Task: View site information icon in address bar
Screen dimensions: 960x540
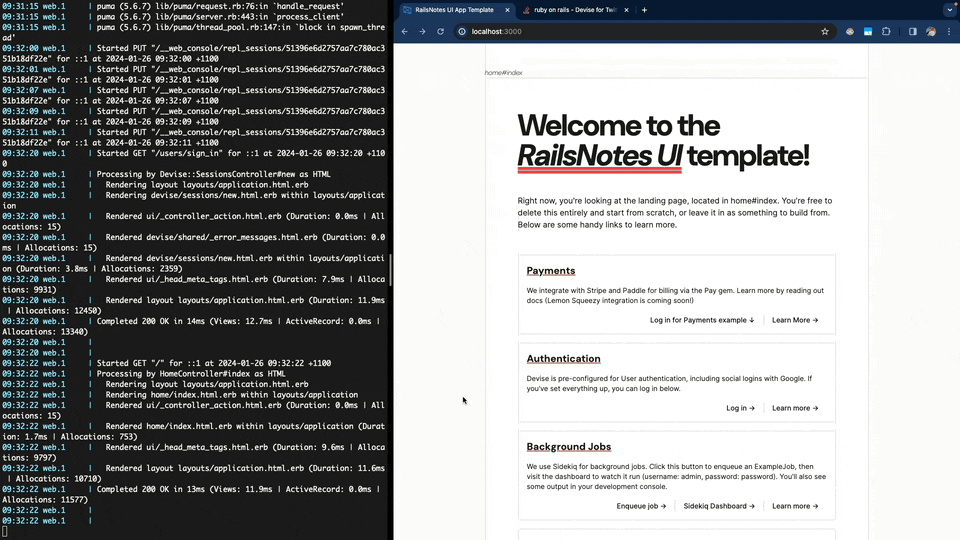Action: point(462,31)
